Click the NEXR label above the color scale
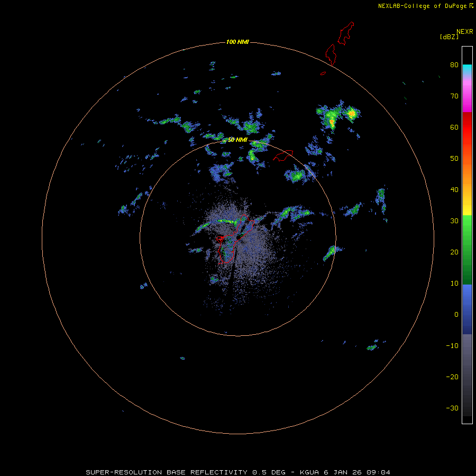 [465, 32]
